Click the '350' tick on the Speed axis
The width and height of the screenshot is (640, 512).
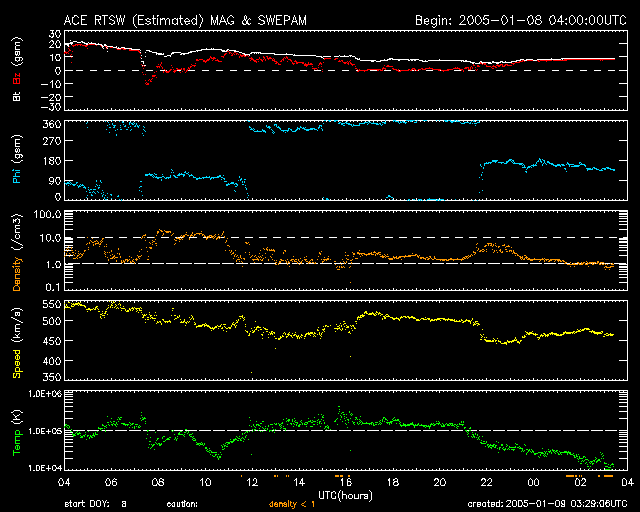coord(52,377)
